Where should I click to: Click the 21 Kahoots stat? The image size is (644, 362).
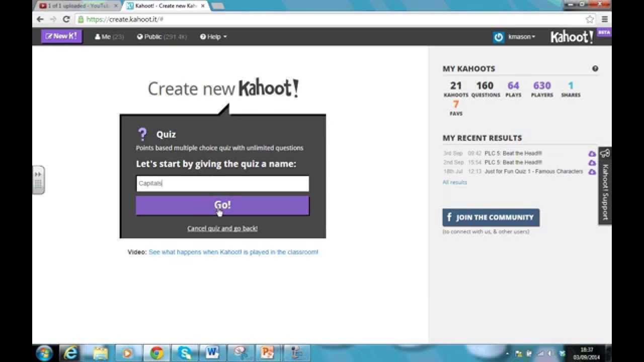tap(456, 89)
